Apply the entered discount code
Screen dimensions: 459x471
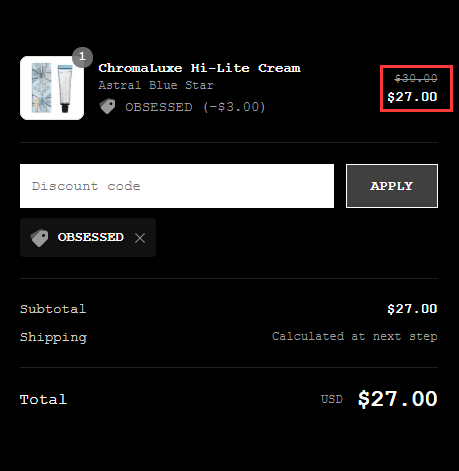(x=392, y=186)
